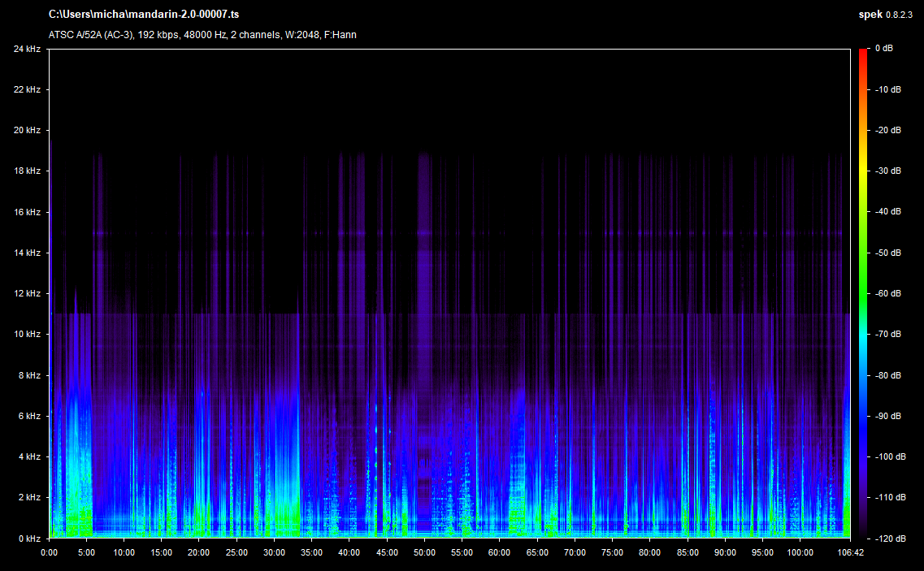
Task: Click the -120 dB scale label
Action: 891,538
